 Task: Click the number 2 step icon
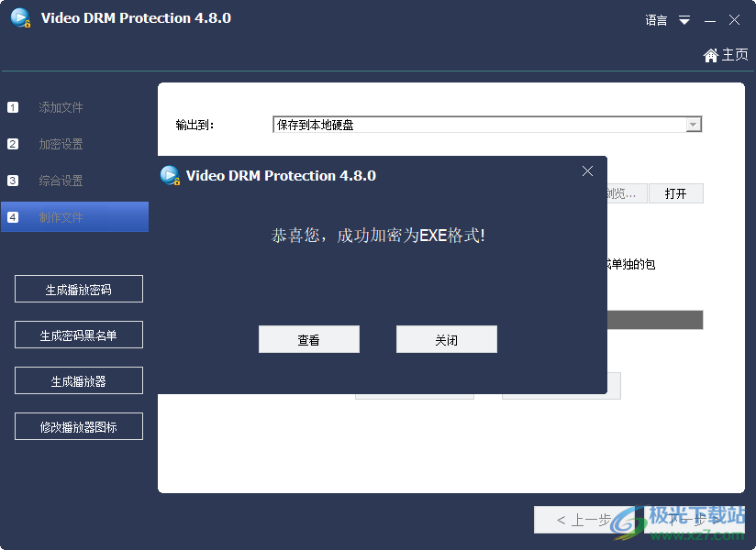pyautogui.click(x=13, y=144)
